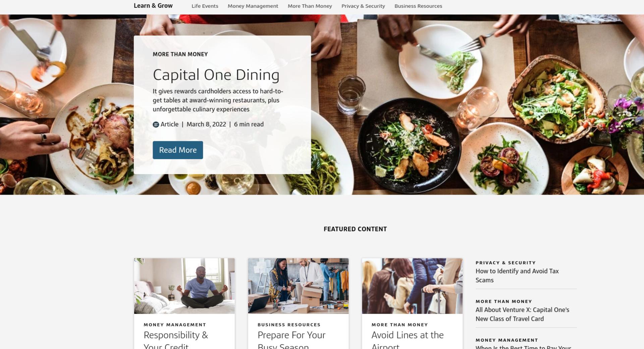Click the sidebar PRIVACY & SECURITY category label
This screenshot has width=644, height=349.
[x=505, y=263]
